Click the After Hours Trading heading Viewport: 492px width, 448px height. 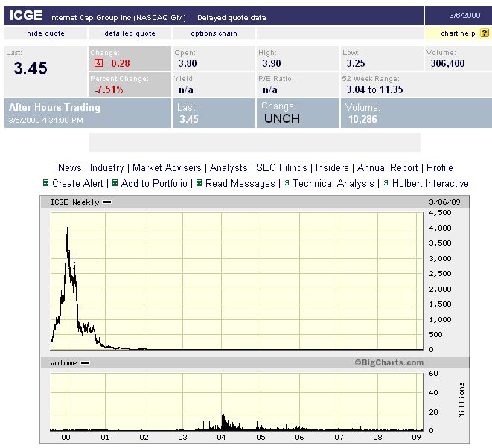pos(54,108)
